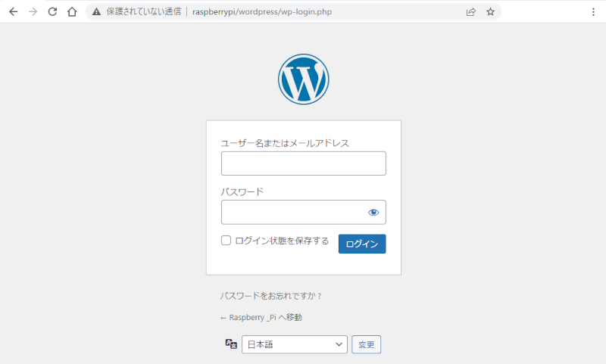Open the not-secure connection warning info

coord(96,12)
